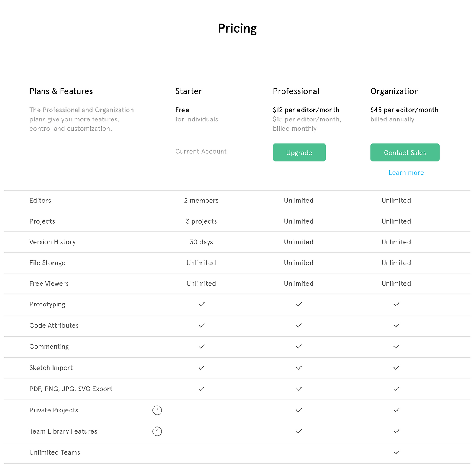Click the Upgrade button for Professional
This screenshot has height=464, width=476.
[x=299, y=152]
